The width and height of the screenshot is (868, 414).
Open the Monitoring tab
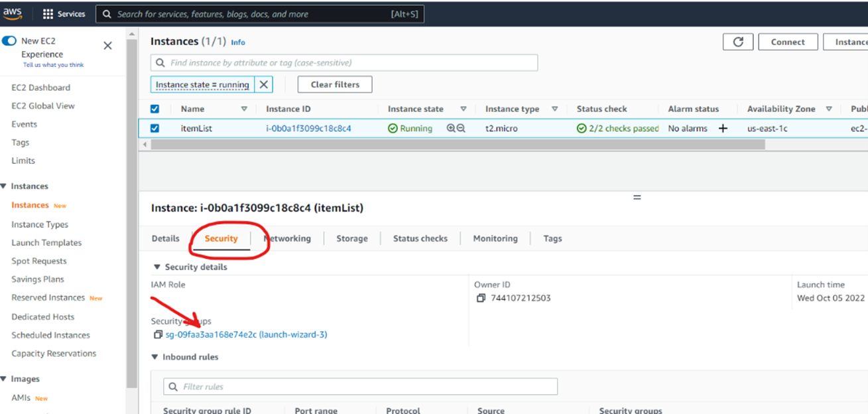495,239
